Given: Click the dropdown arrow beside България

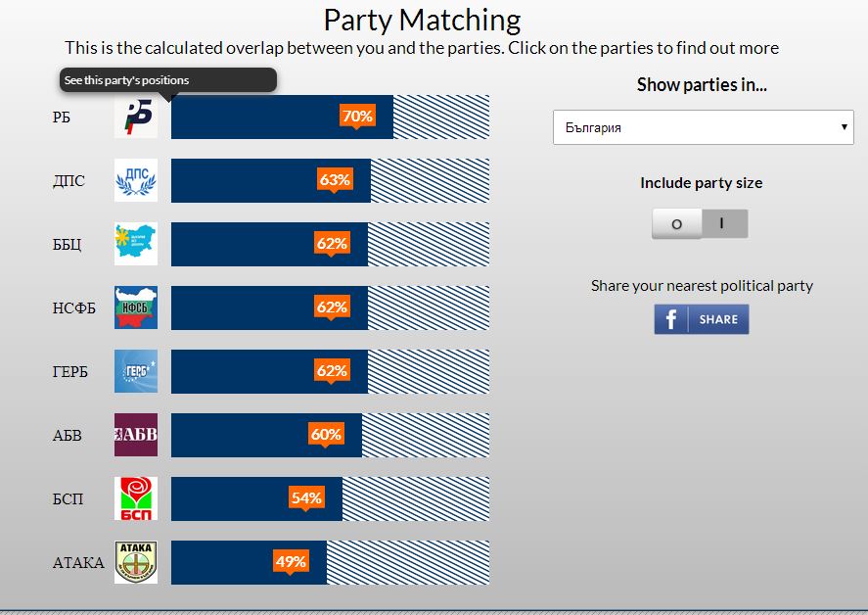Looking at the screenshot, I should click(845, 127).
